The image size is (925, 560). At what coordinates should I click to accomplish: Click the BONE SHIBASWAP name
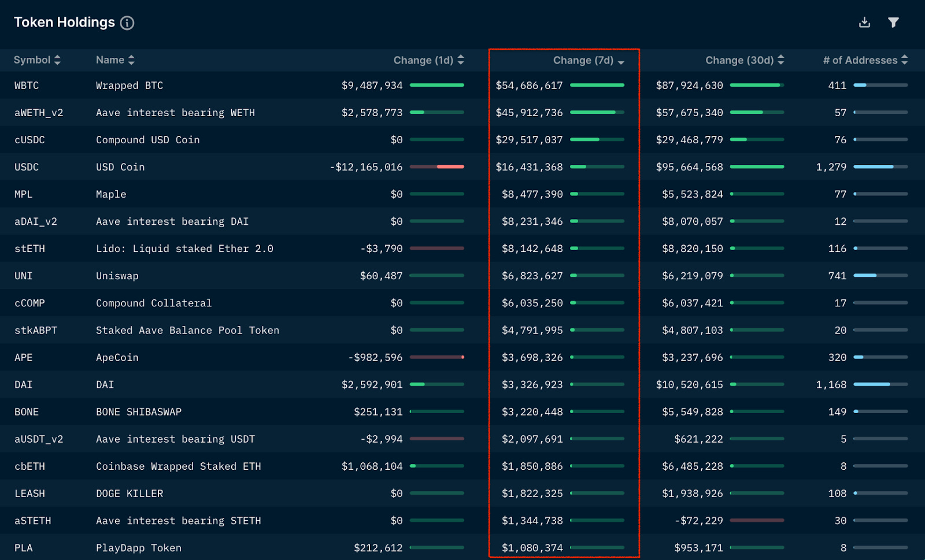click(139, 411)
